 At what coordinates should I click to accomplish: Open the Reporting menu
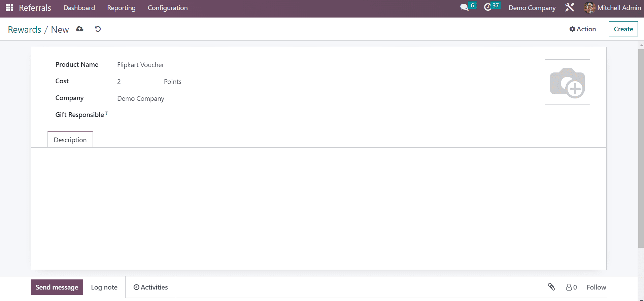[121, 8]
